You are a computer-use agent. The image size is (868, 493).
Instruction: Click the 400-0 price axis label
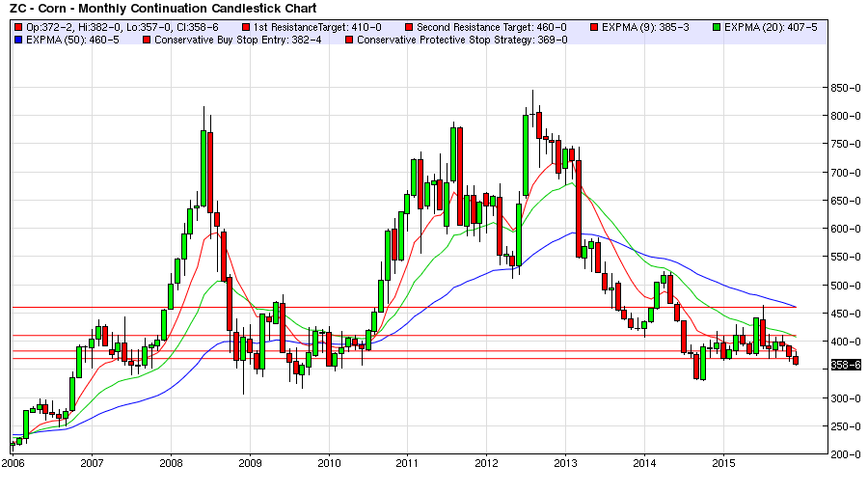845,342
